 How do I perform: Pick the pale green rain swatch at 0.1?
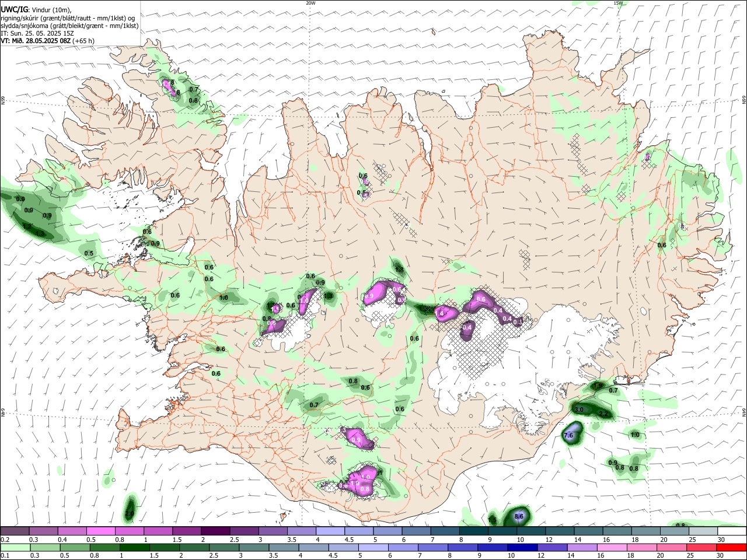15,547
